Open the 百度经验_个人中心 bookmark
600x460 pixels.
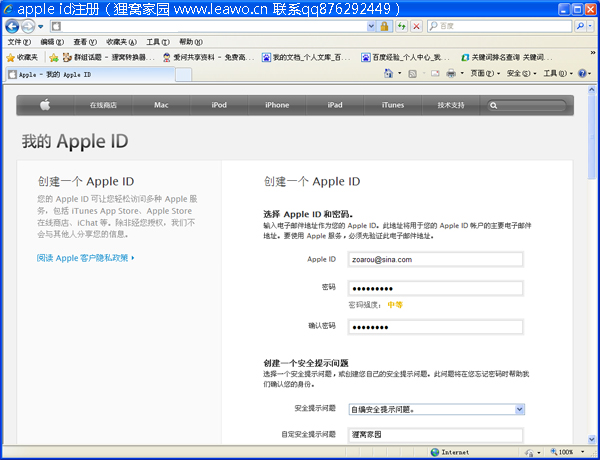click(x=406, y=57)
